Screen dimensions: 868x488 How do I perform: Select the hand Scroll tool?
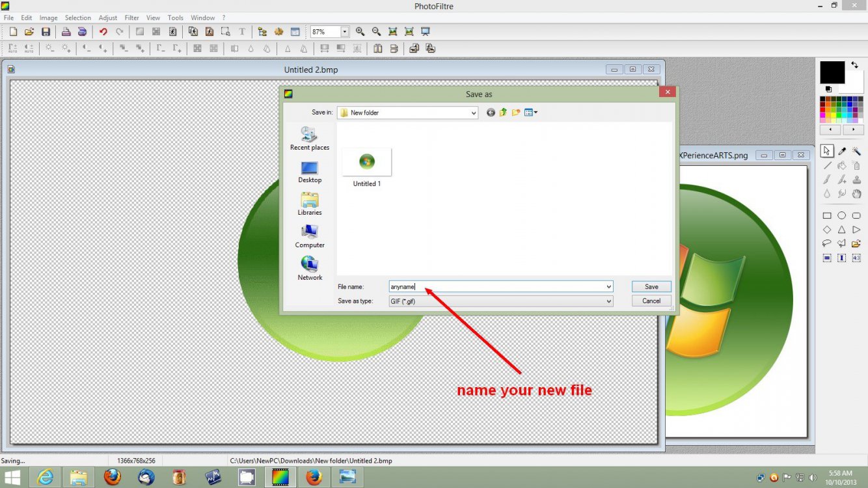[x=856, y=194]
